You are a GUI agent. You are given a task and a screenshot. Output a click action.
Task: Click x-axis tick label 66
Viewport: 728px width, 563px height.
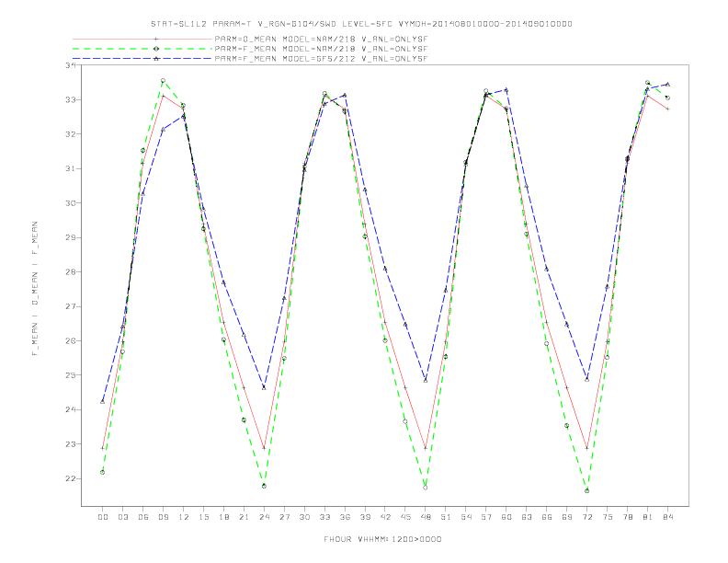click(x=547, y=517)
